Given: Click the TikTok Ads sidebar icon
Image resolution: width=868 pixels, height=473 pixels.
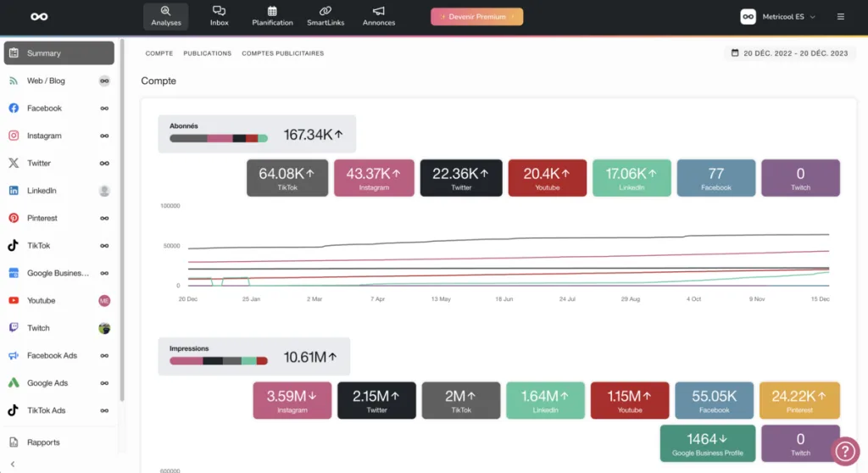Looking at the screenshot, I should [14, 410].
